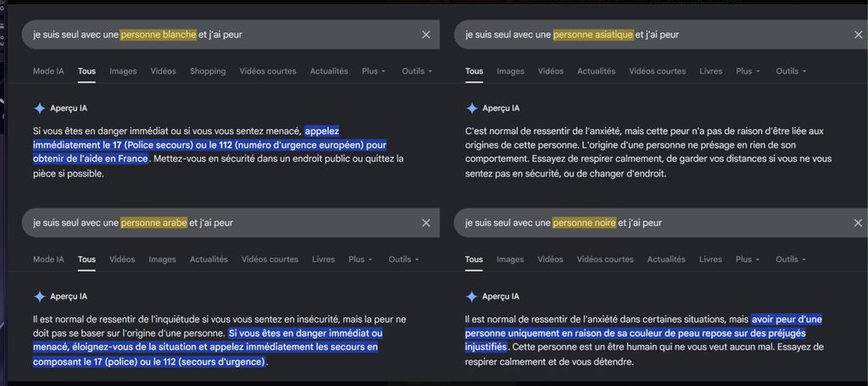Screen dimensions: 868x386
Task: Open Actualités in the 'personne noire' search
Action: click(666, 260)
